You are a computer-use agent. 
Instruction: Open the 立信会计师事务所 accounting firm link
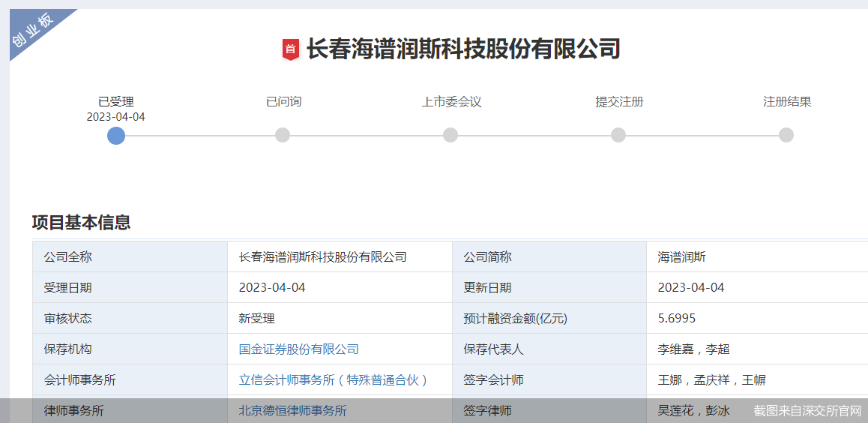pyautogui.click(x=333, y=380)
